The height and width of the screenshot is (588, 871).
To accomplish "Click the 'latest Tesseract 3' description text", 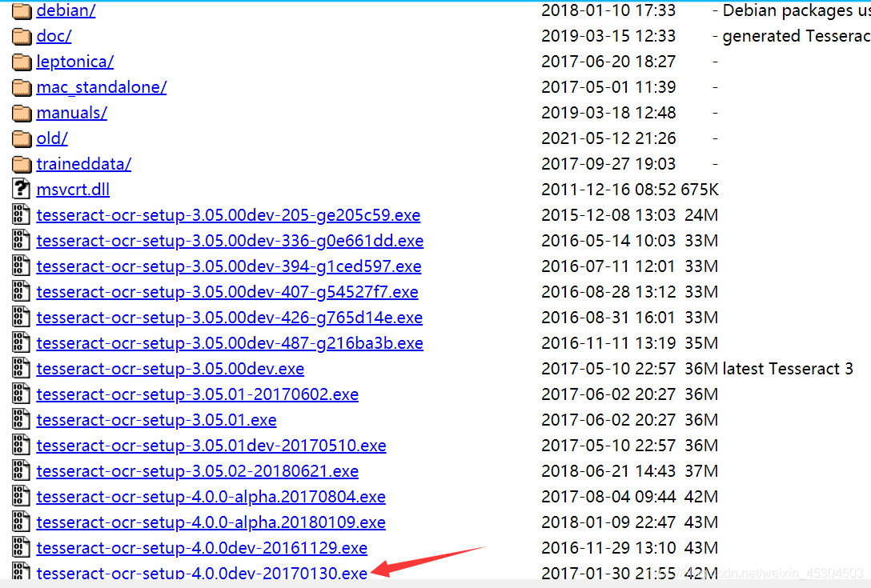I will (788, 369).
